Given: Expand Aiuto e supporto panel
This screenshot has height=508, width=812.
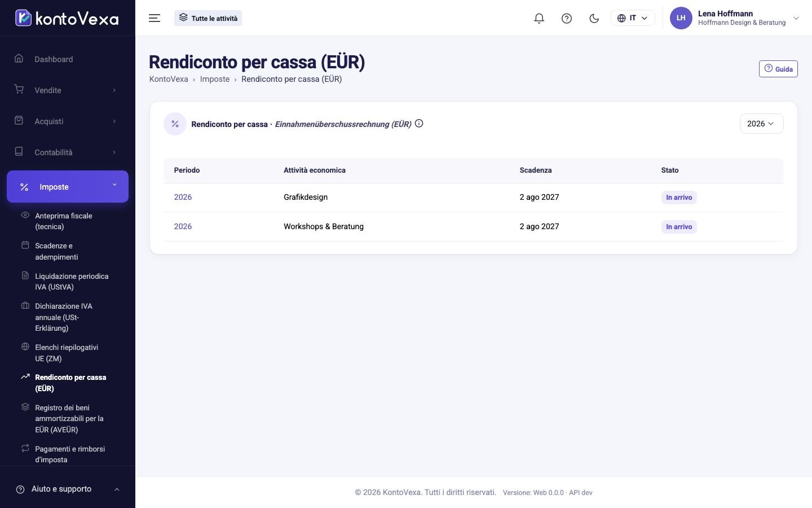Looking at the screenshot, I should coord(68,489).
